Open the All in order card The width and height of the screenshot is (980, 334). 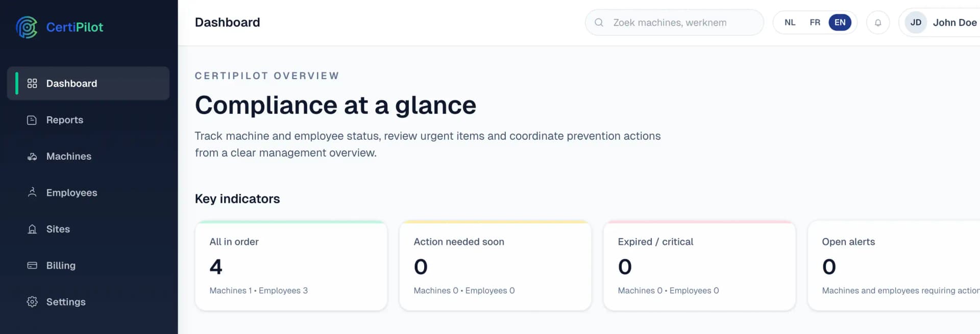pyautogui.click(x=291, y=266)
